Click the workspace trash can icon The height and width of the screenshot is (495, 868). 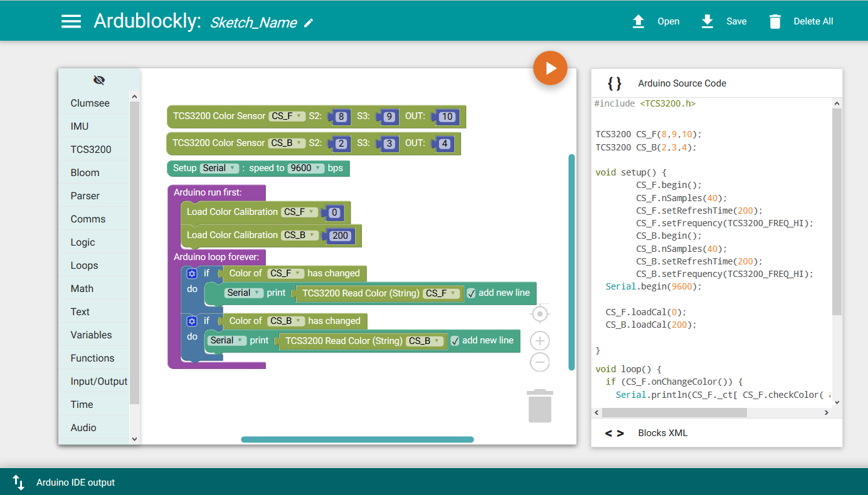click(x=539, y=406)
